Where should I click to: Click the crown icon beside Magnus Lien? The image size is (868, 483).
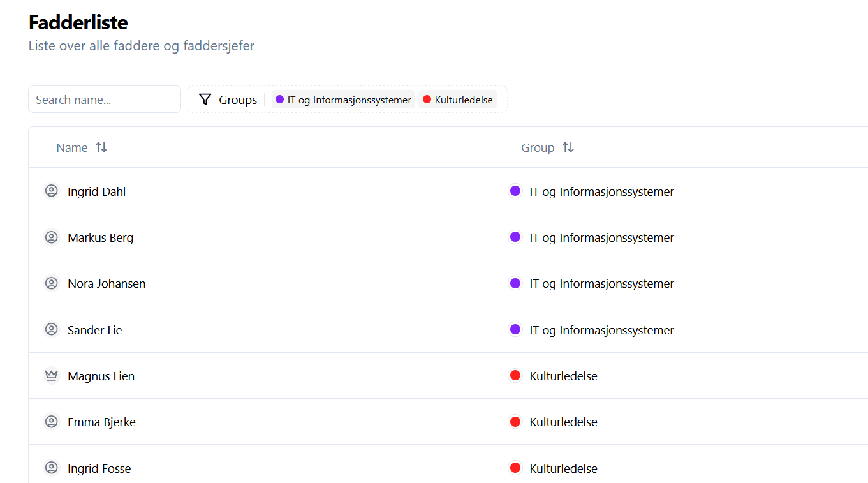click(x=52, y=376)
